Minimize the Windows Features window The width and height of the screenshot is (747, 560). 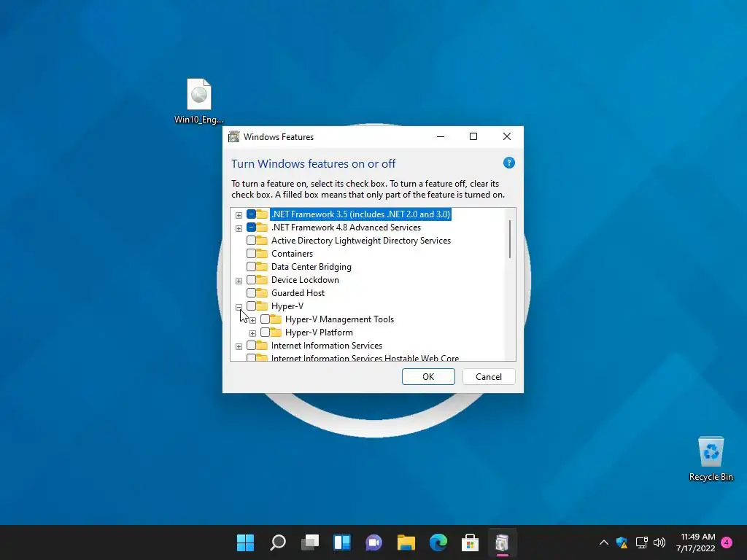(x=441, y=136)
